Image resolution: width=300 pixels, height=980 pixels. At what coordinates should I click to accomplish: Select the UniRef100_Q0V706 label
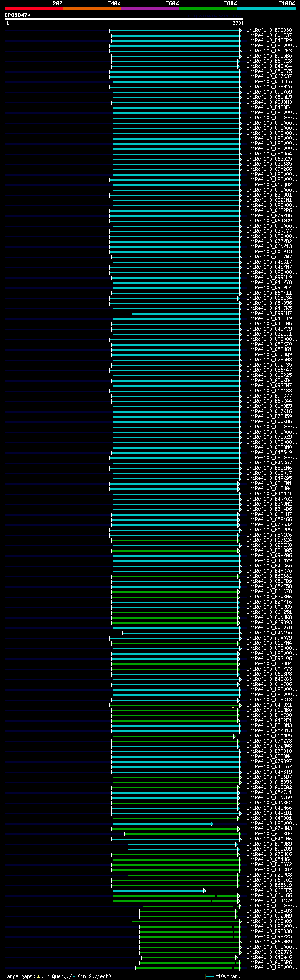tap(269, 684)
